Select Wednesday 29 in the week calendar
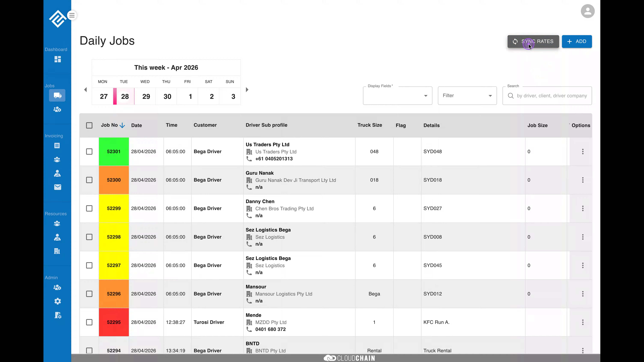This screenshot has height=362, width=644. click(x=146, y=96)
